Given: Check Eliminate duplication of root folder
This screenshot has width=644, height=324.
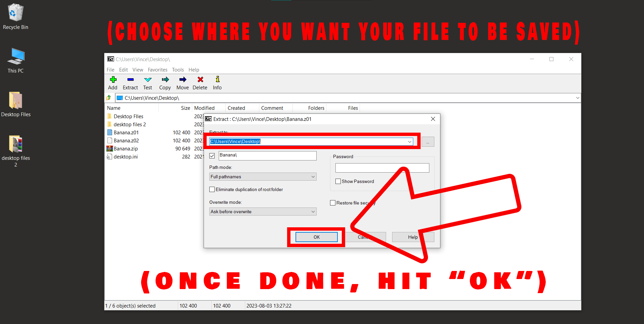Looking at the screenshot, I should click(x=212, y=189).
